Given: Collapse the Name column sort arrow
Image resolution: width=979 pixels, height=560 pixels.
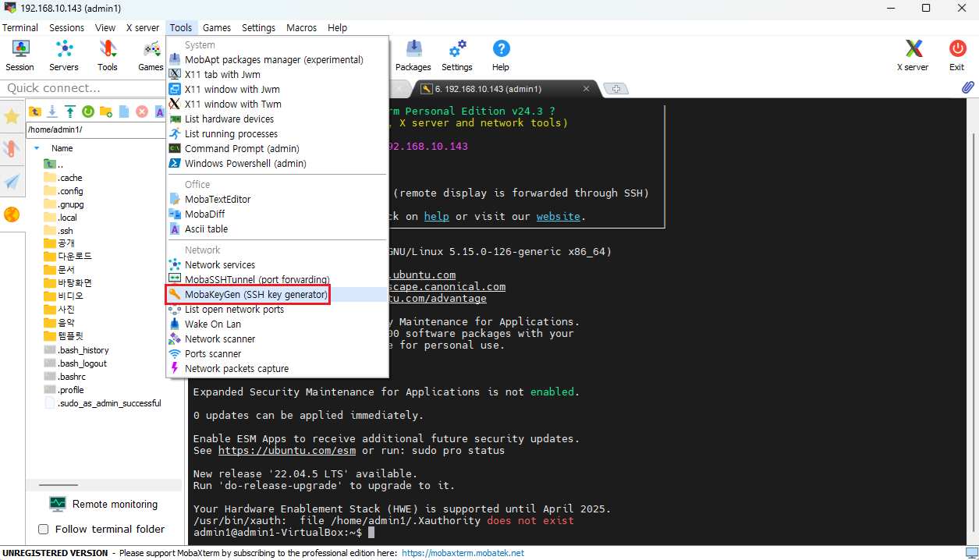Looking at the screenshot, I should 37,147.
